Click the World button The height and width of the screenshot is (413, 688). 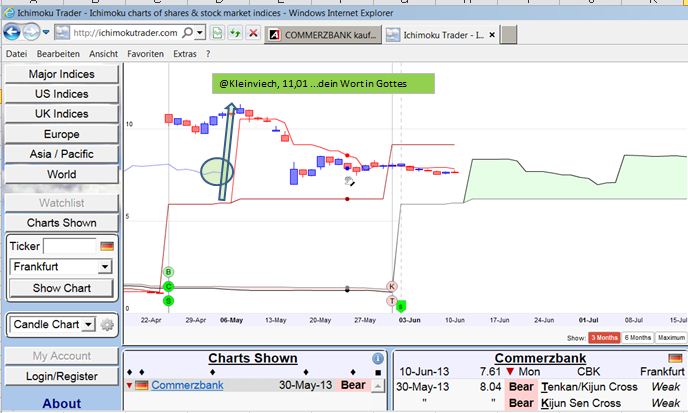click(61, 174)
